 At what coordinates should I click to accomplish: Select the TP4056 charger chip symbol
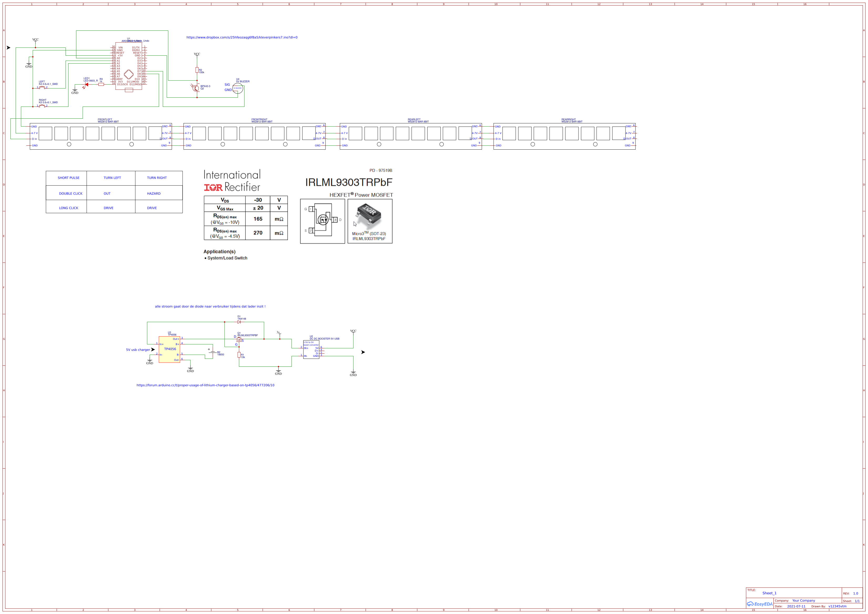169,349
